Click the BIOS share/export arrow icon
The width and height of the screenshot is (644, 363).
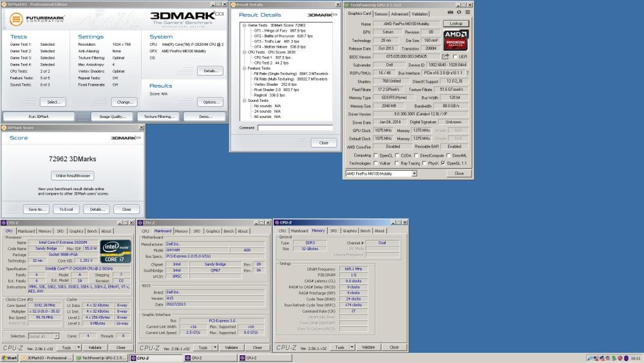445,56
